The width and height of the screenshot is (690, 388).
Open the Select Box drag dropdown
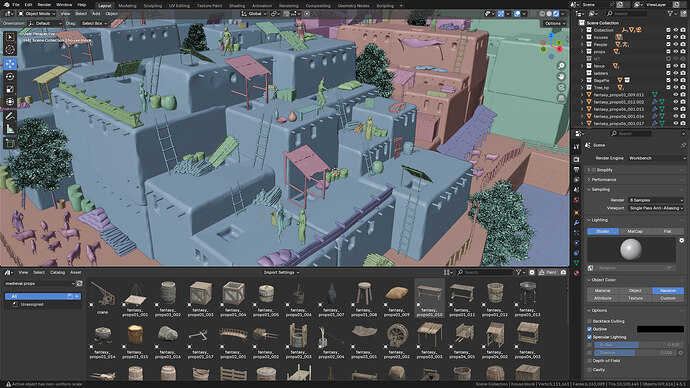[x=94, y=23]
